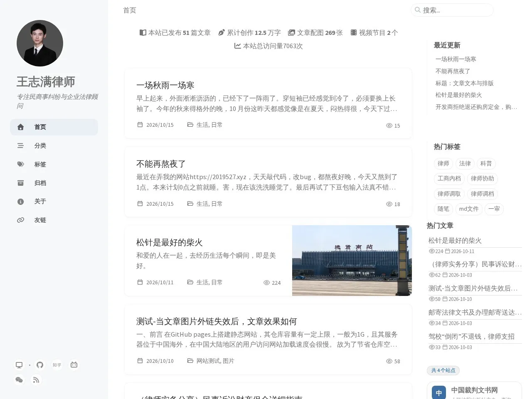Click the hamburger icon next to 分类
The width and height of the screenshot is (532, 399).
tap(20, 146)
